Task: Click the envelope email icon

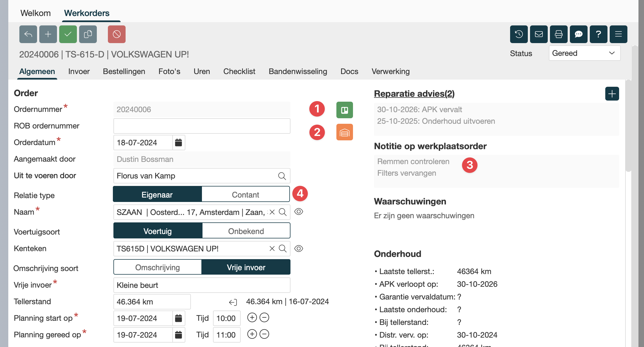Action: (x=539, y=34)
